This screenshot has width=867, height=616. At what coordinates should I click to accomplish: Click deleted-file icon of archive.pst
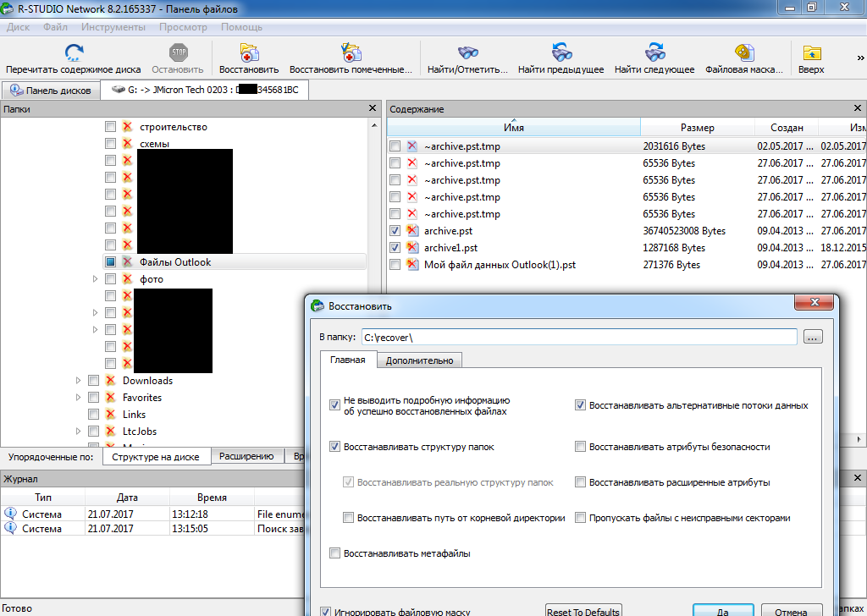pos(412,230)
